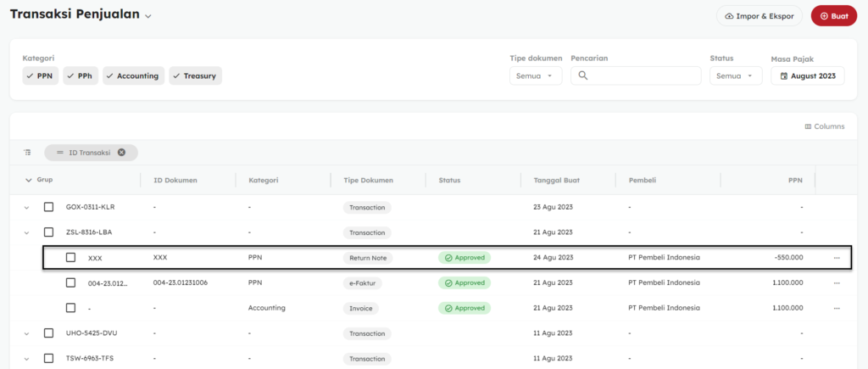
Task: Click the Approved status of the e-Faktur row
Action: (x=465, y=282)
